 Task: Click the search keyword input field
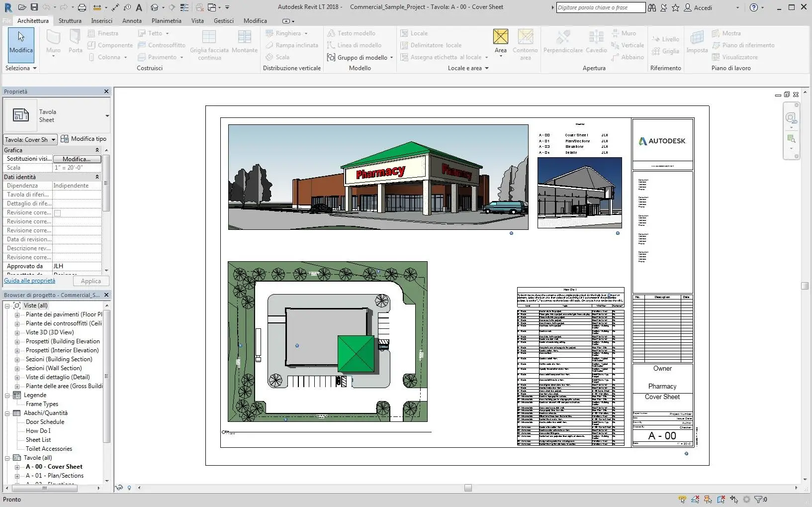click(600, 7)
